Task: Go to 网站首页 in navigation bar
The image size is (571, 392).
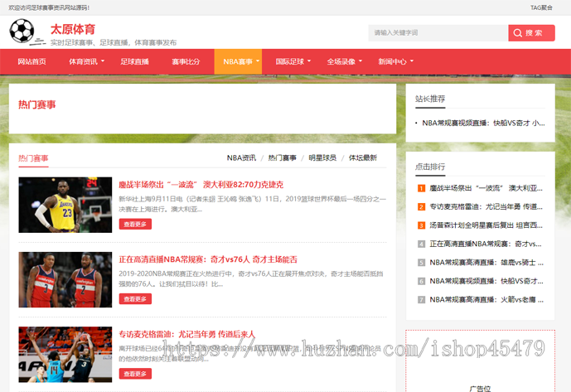Action: point(32,61)
